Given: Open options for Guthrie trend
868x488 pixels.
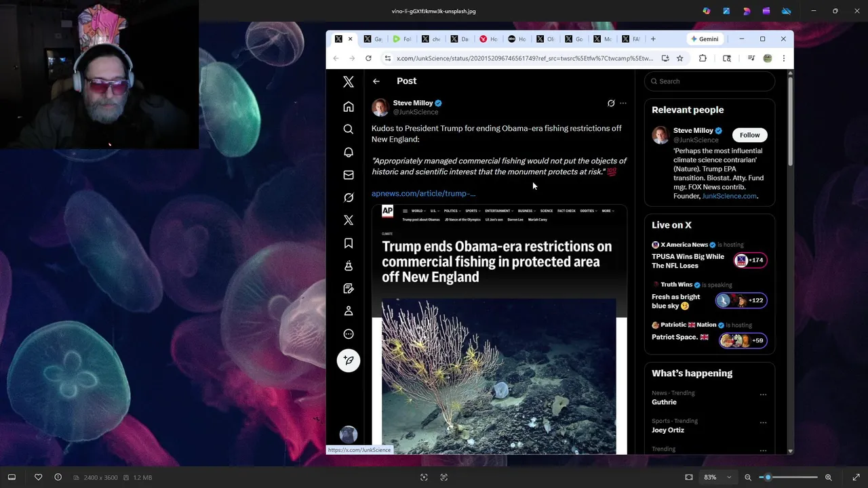Looking at the screenshot, I should click(x=763, y=394).
